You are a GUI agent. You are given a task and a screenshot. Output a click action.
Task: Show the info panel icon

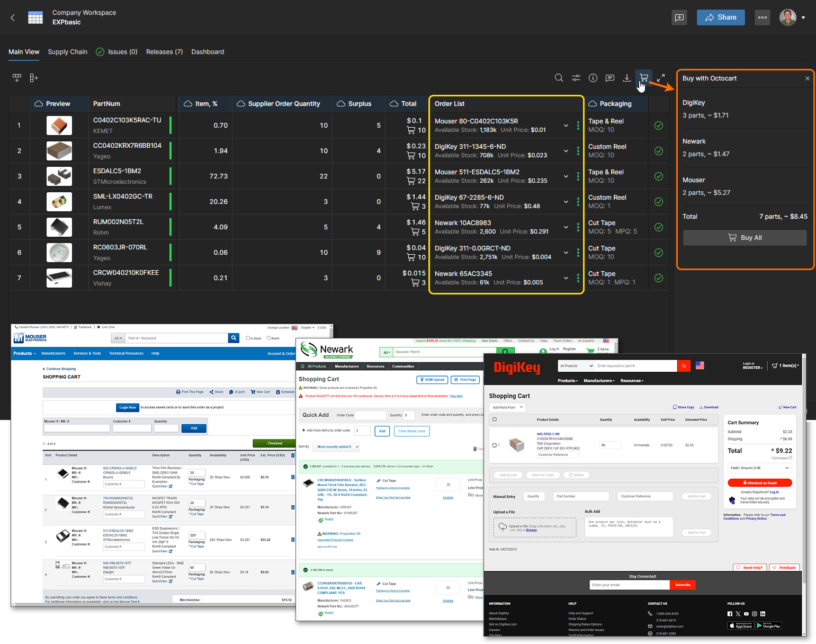[593, 78]
